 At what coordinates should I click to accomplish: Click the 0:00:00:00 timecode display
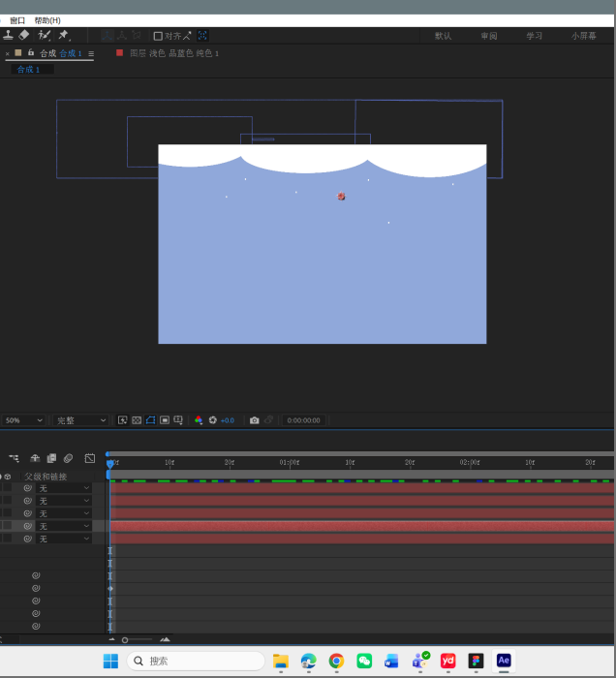tap(303, 420)
